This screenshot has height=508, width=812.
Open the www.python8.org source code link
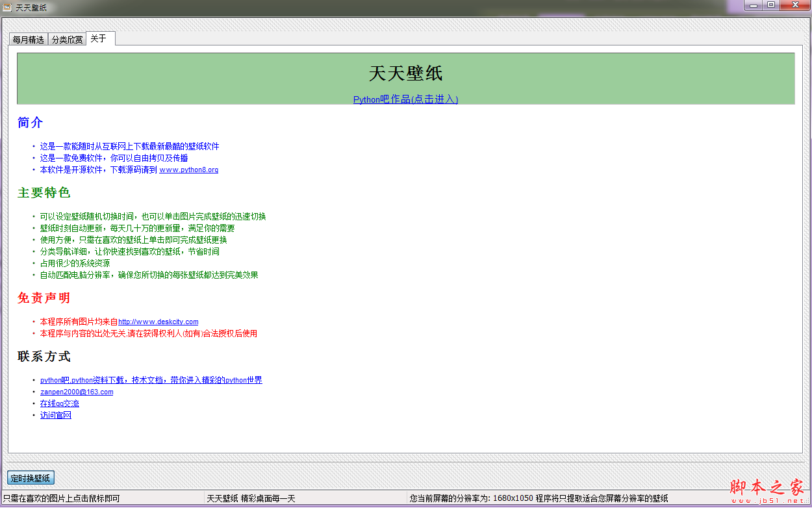[188, 170]
